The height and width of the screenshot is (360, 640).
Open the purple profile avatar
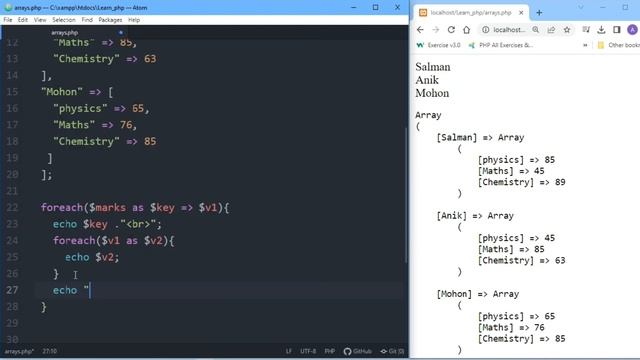pyautogui.click(x=632, y=30)
